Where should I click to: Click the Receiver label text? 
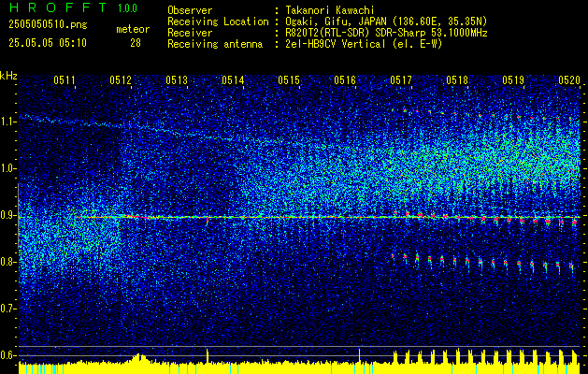[190, 33]
